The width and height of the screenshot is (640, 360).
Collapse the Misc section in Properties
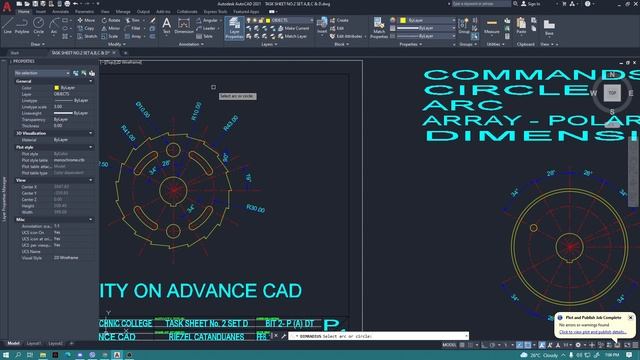tap(91, 220)
